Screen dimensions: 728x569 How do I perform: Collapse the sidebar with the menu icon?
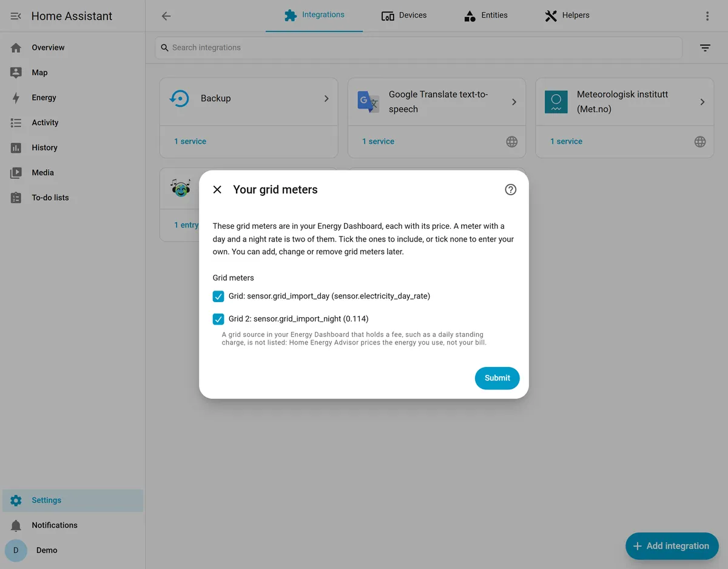[x=16, y=16]
